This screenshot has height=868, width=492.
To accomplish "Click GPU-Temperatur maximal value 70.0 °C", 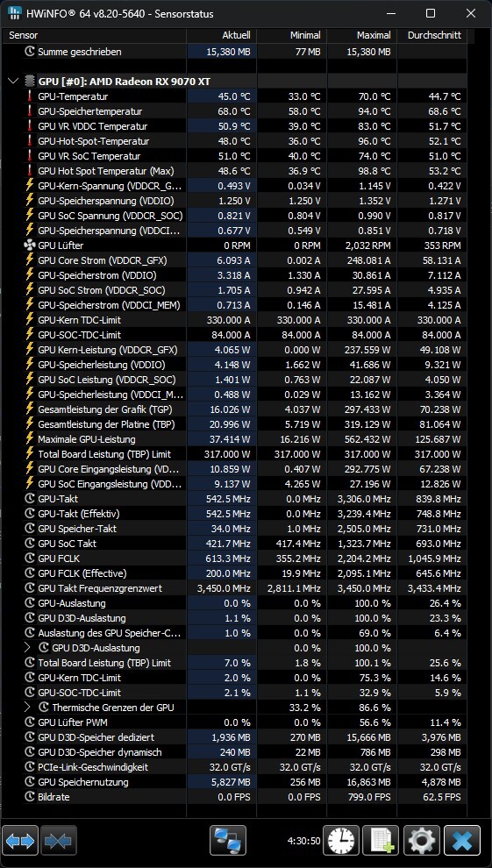I will 374,96.
